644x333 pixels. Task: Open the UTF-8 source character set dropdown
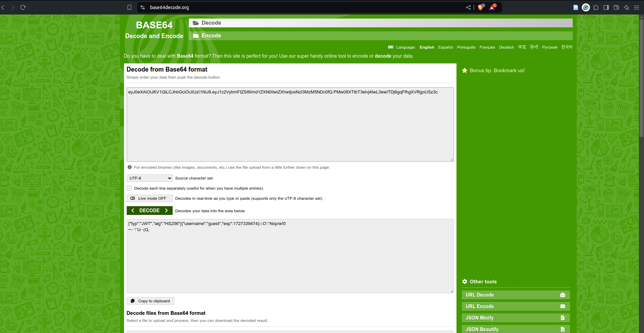[149, 178]
